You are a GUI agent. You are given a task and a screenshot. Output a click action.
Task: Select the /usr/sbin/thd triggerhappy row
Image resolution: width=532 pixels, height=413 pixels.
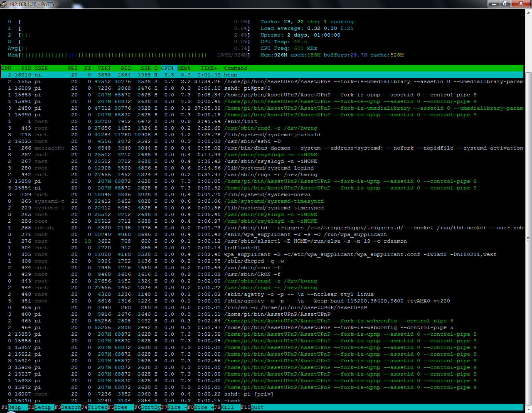[262, 228]
